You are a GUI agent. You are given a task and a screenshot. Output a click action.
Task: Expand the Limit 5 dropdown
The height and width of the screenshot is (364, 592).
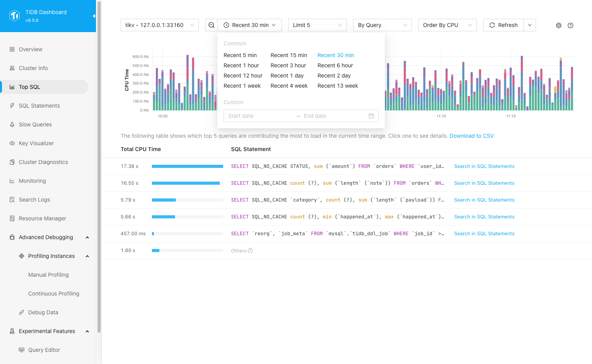[x=317, y=25]
